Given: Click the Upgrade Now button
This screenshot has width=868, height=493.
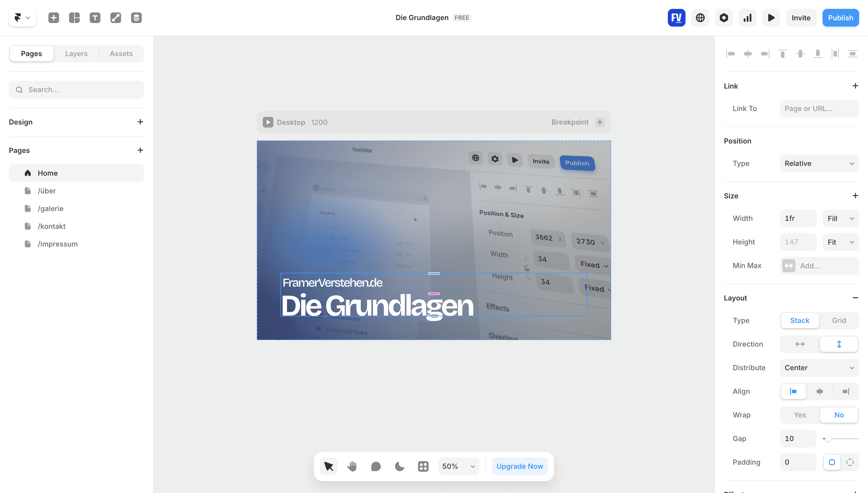Looking at the screenshot, I should click(519, 466).
